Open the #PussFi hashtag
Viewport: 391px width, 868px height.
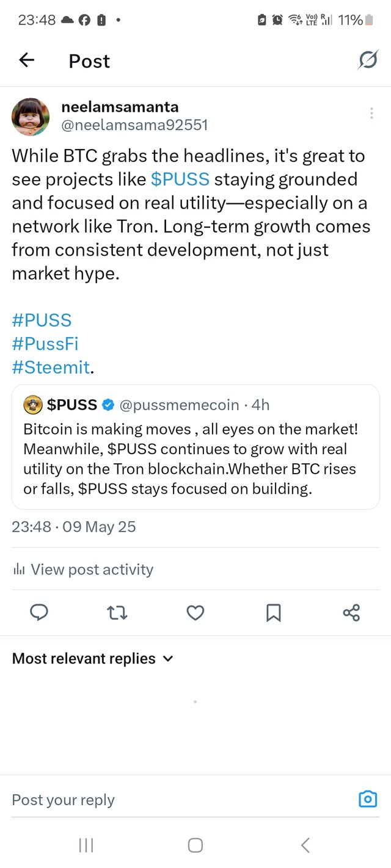click(x=45, y=344)
